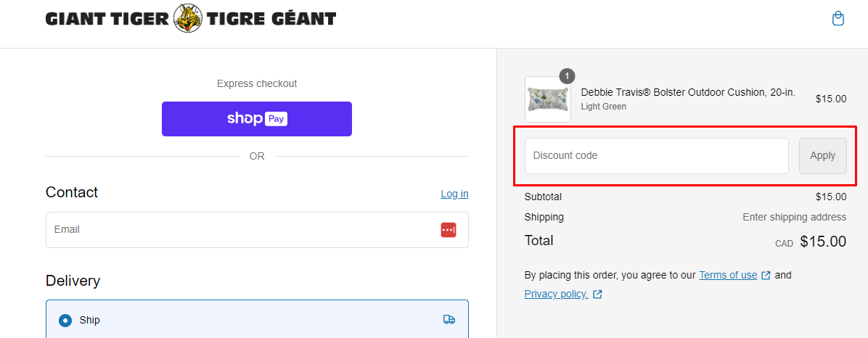Open the Terms of use link

coord(728,275)
